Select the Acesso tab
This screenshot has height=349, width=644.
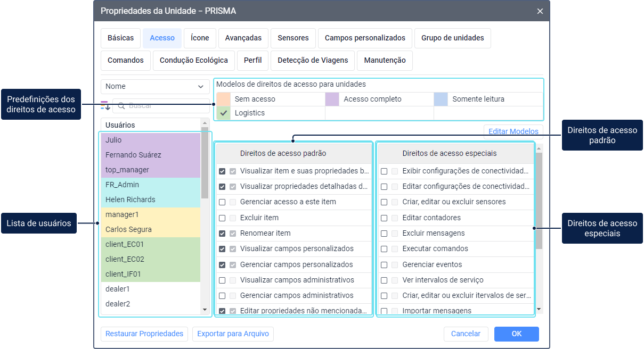[x=162, y=38]
